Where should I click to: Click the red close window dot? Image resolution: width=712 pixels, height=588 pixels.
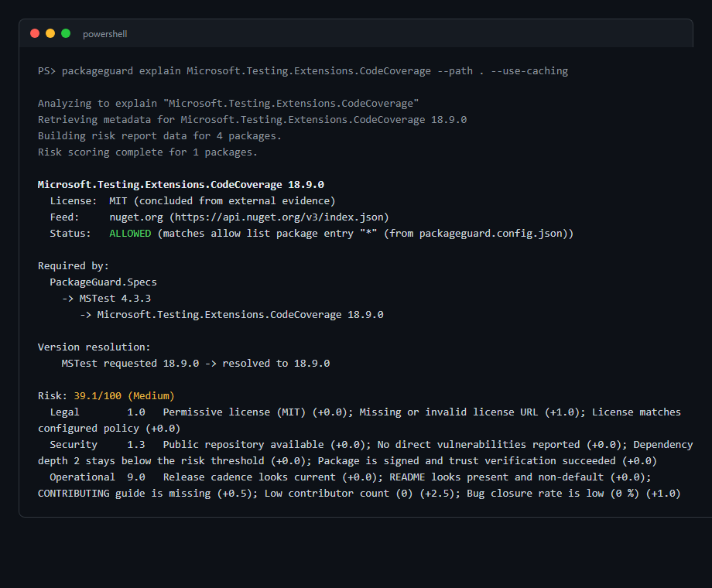tap(35, 33)
